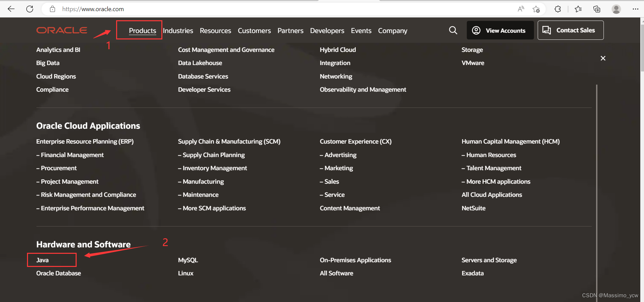
Task: Reload the page with refresh icon
Action: [30, 9]
